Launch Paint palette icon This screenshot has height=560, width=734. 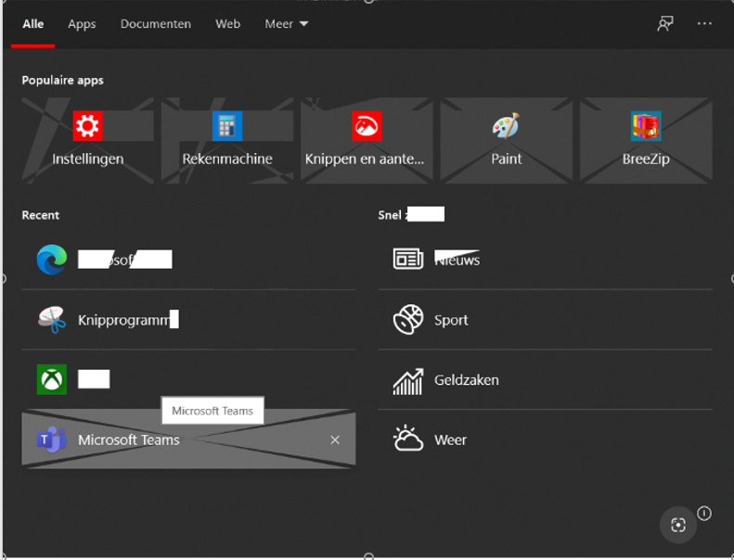[x=506, y=126]
